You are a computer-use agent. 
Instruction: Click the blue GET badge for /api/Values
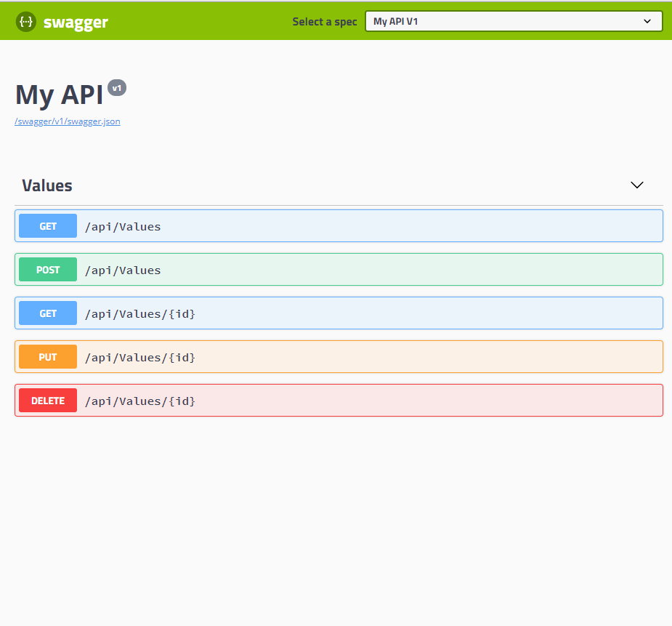(48, 226)
